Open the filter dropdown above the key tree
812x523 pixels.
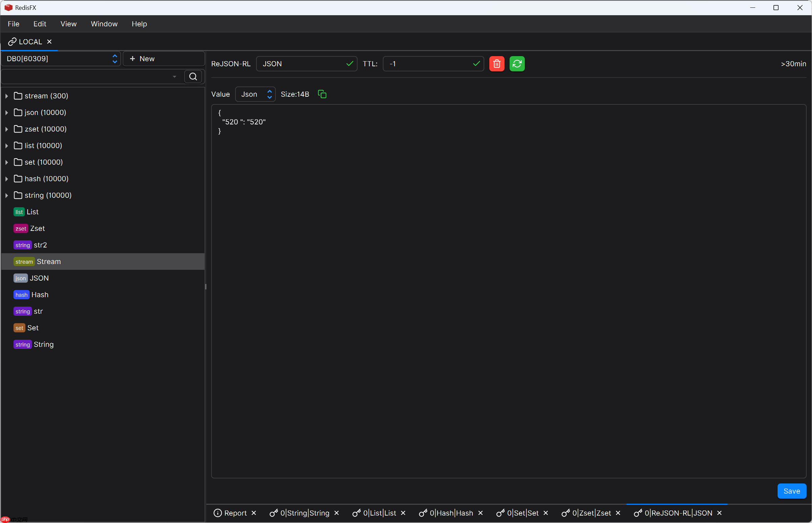[x=174, y=76]
